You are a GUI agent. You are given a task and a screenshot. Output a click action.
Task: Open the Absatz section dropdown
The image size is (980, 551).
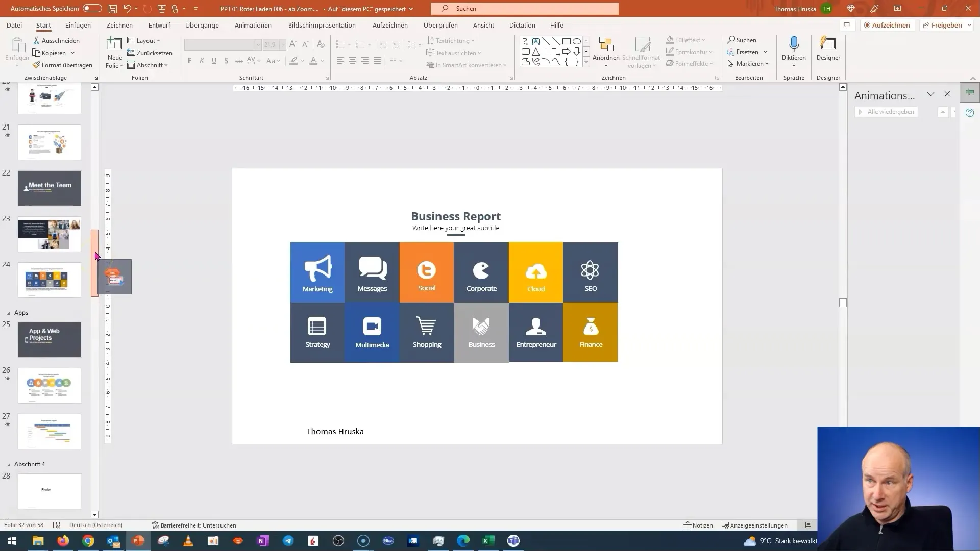coord(511,77)
